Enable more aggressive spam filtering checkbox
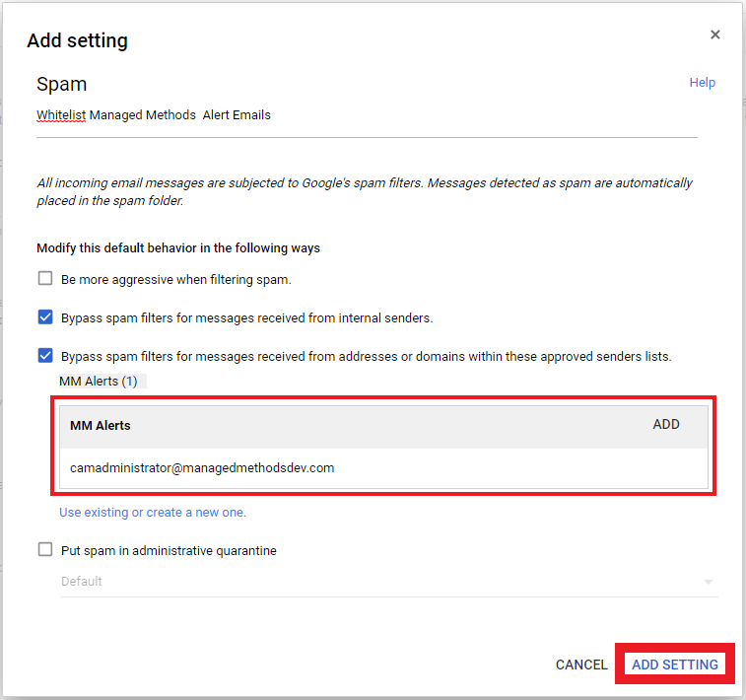The height and width of the screenshot is (700, 746). pos(45,279)
